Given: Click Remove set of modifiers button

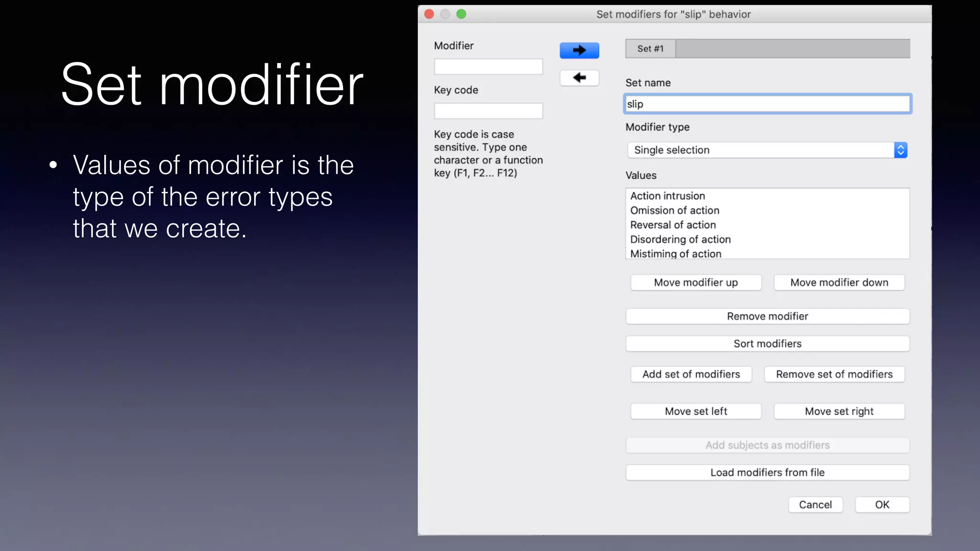Looking at the screenshot, I should pos(834,375).
